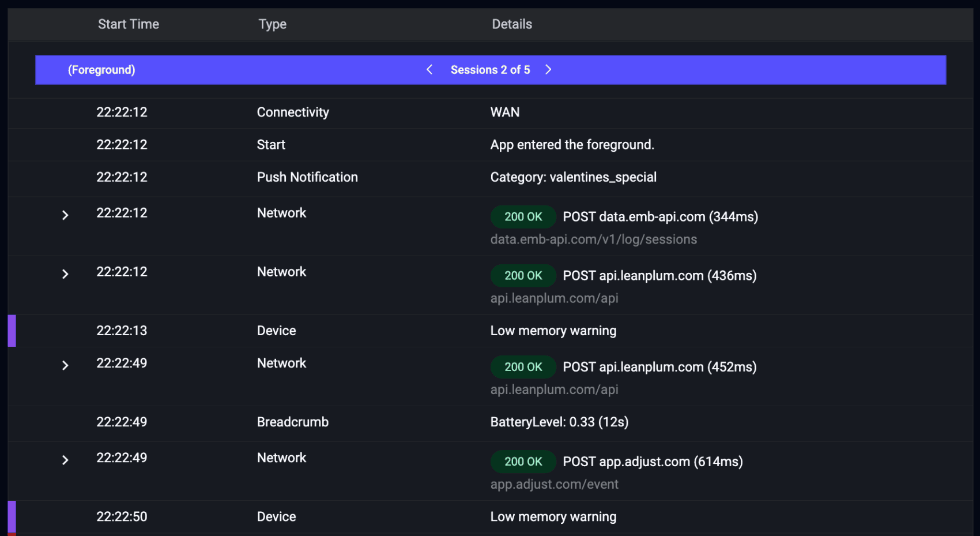Image resolution: width=980 pixels, height=536 pixels.
Task: Click the previous session arrow
Action: (x=429, y=69)
